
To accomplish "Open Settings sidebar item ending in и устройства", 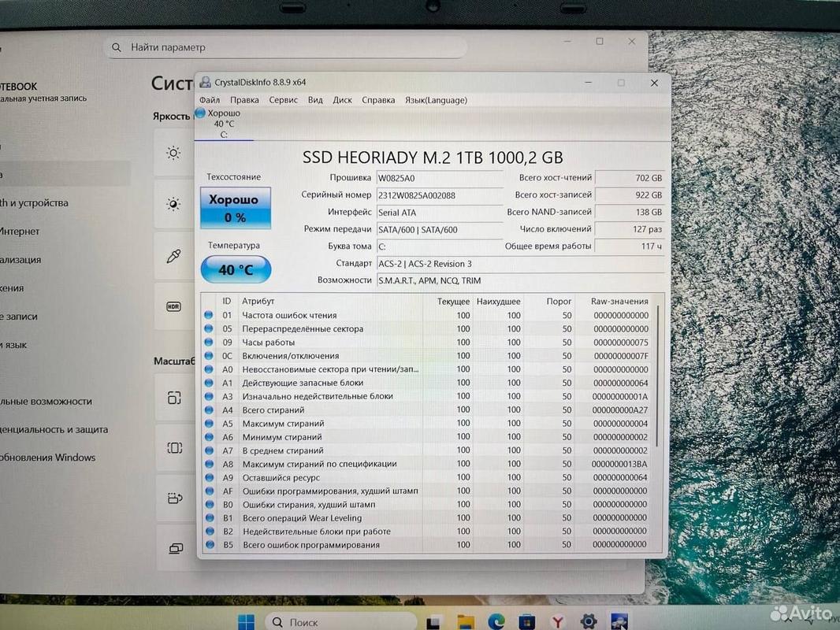I will click(x=35, y=203).
